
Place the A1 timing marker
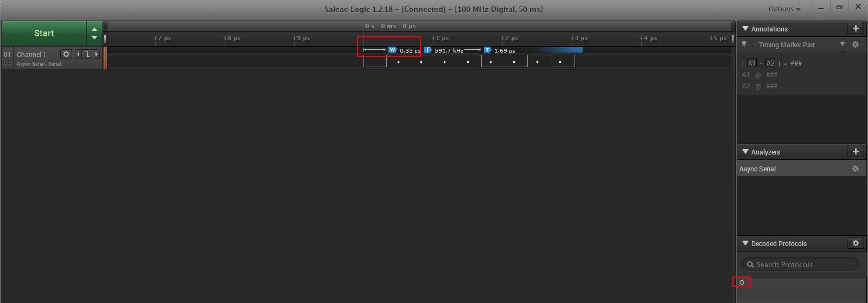(x=751, y=63)
